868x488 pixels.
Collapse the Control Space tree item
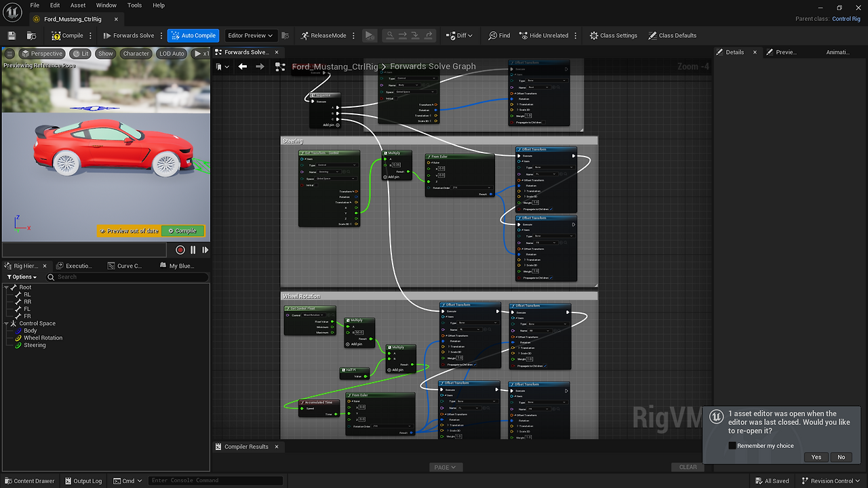pyautogui.click(x=5, y=323)
